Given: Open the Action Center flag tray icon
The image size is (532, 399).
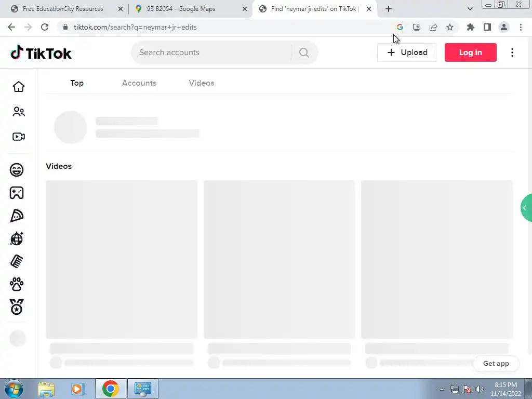Looking at the screenshot, I should (x=467, y=389).
